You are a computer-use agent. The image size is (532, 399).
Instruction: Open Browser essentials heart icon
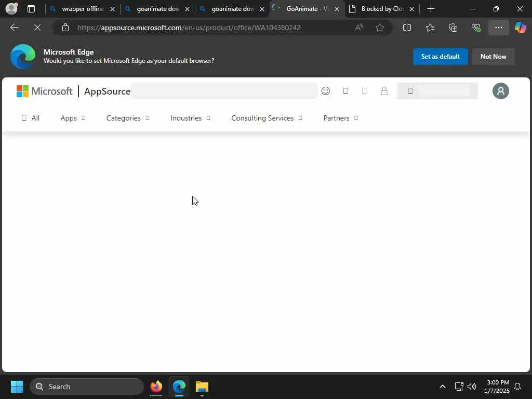click(476, 28)
